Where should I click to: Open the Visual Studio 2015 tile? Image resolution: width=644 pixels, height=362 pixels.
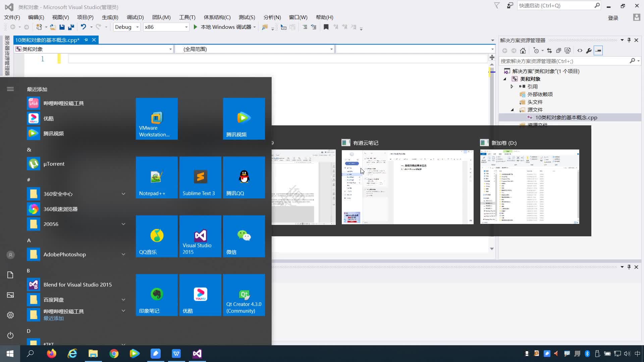[200, 236]
